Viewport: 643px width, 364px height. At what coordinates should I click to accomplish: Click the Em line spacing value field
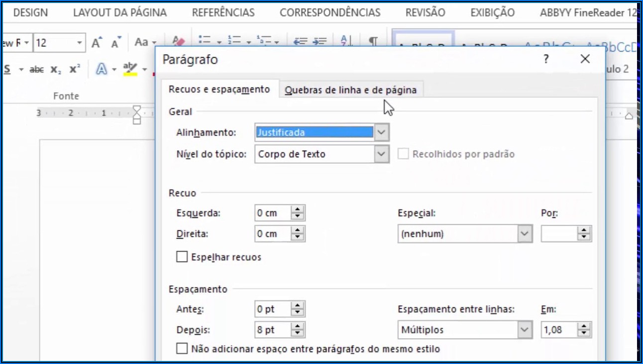[x=560, y=330]
